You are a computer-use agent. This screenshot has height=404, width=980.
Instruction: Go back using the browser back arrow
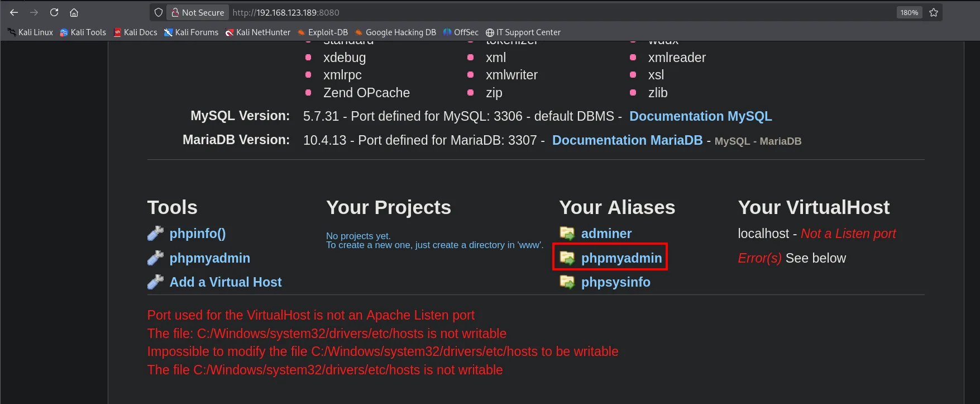pyautogui.click(x=14, y=12)
